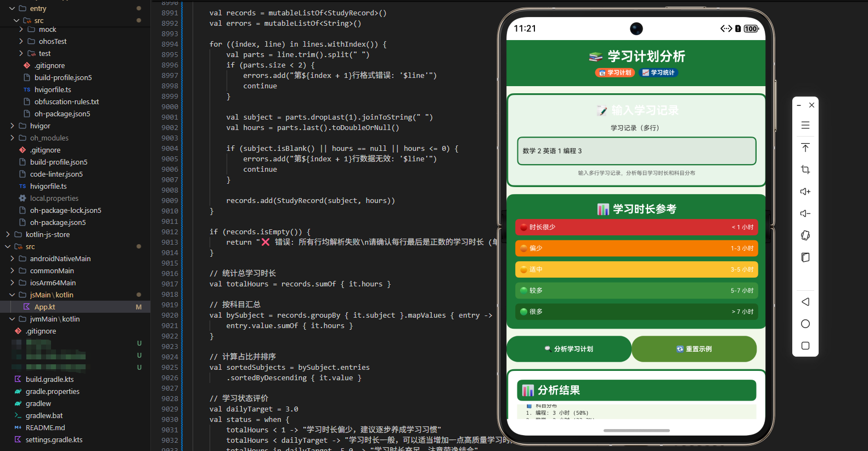The width and height of the screenshot is (868, 451).
Task: Click the emulator always-on-top arrow icon
Action: 805,148
